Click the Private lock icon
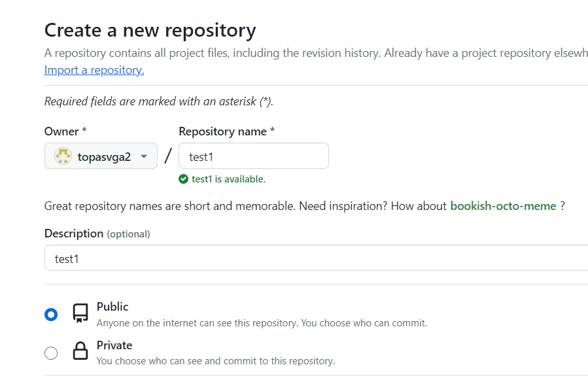The image size is (588, 380). click(x=80, y=353)
